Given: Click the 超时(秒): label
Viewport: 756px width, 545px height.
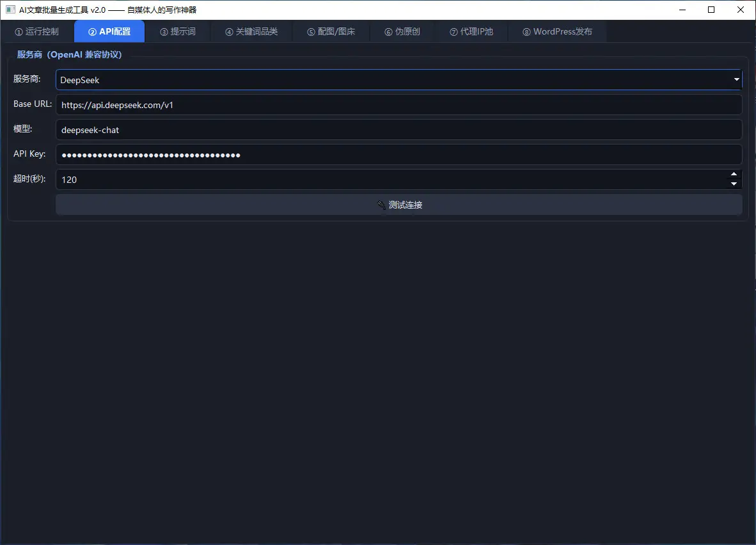Looking at the screenshot, I should [x=29, y=178].
